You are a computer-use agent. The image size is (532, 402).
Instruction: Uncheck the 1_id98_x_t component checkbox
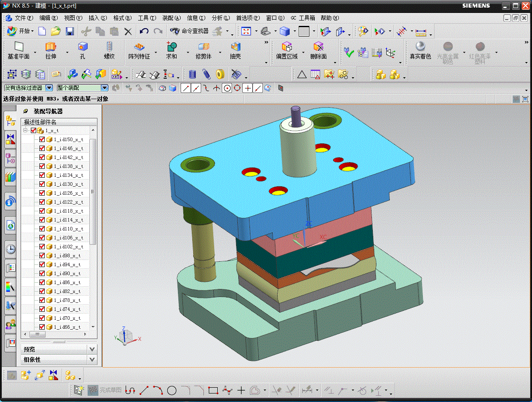(x=42, y=255)
